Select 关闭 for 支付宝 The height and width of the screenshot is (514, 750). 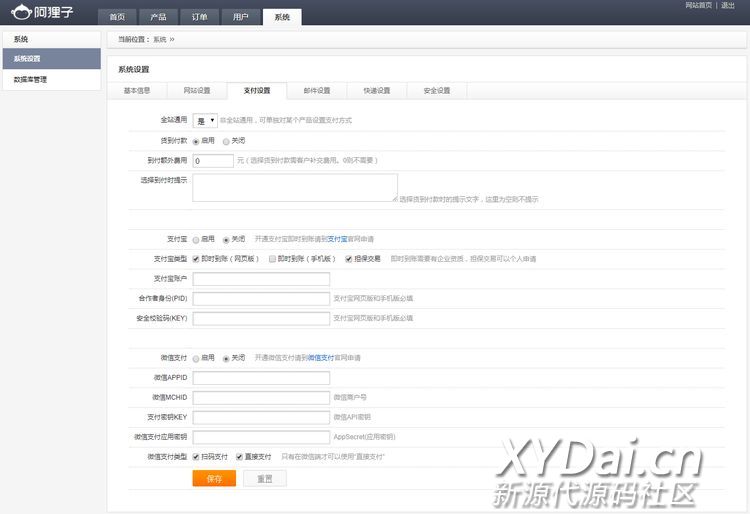pos(226,240)
